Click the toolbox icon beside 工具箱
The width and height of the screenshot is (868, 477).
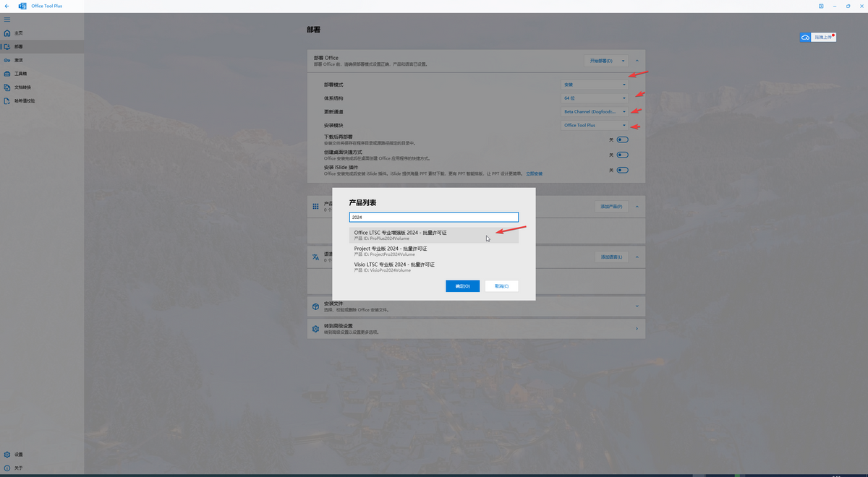(x=7, y=74)
